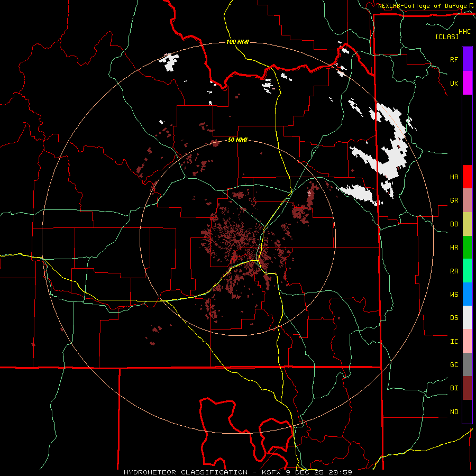Screen dimensions: 476x476
Task: Click the RF purple legend swatch
Action: (x=467, y=59)
